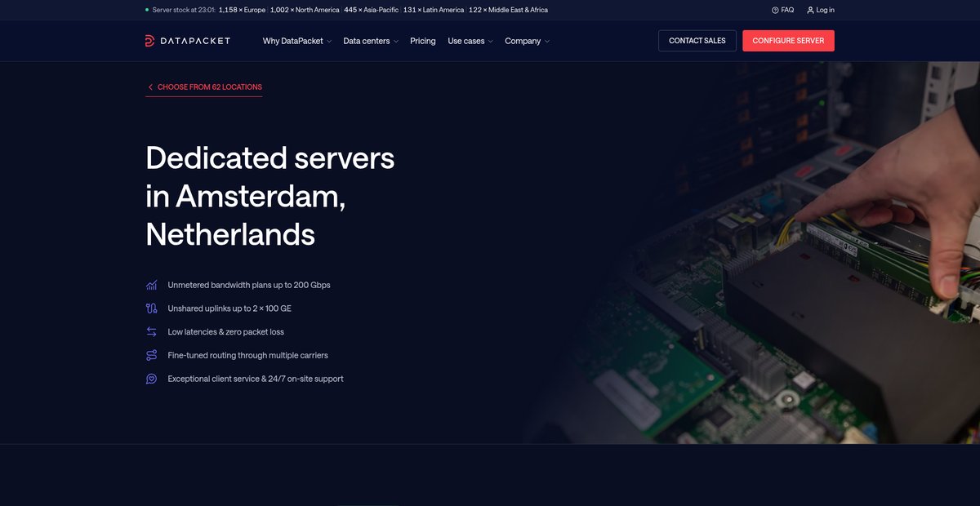
Task: Click the Contact Sales button
Action: pyautogui.click(x=697, y=41)
